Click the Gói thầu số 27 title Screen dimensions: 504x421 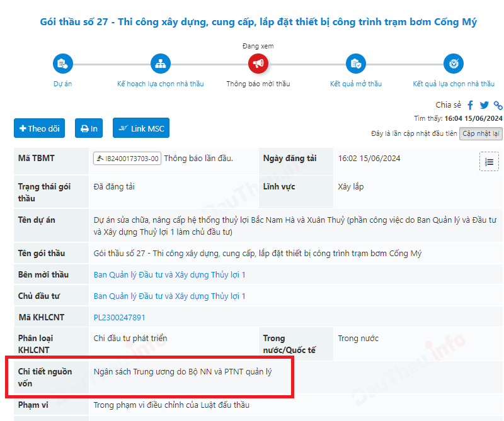252,21
